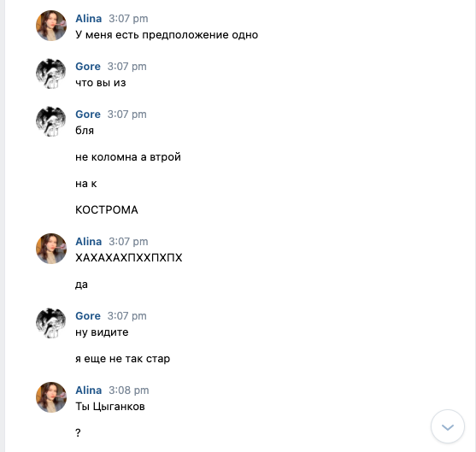This screenshot has height=452, width=476.
Task: Open Gore's name link above "бля"
Action: [x=88, y=114]
